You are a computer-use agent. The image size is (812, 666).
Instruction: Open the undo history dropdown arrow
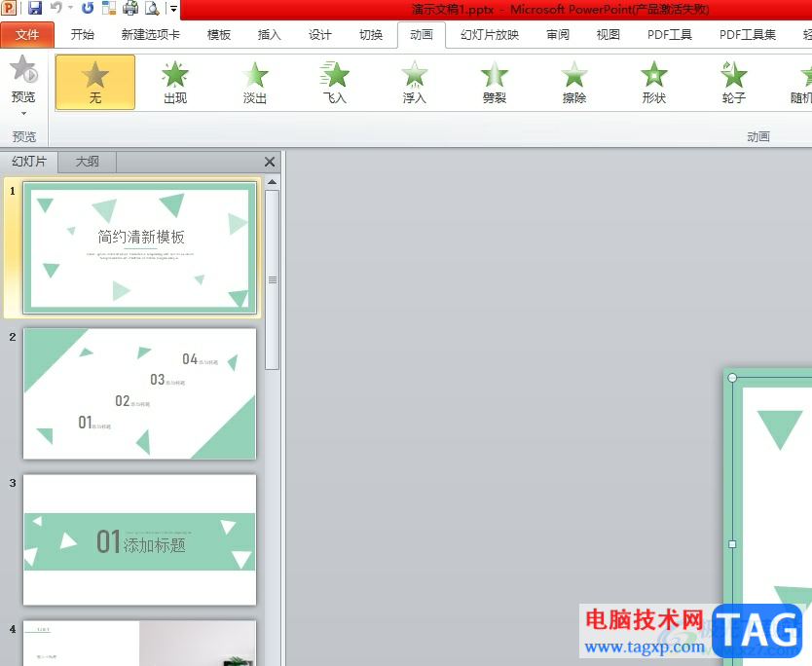point(70,8)
